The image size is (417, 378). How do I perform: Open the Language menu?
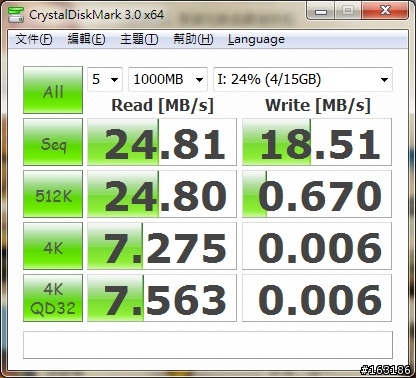256,39
